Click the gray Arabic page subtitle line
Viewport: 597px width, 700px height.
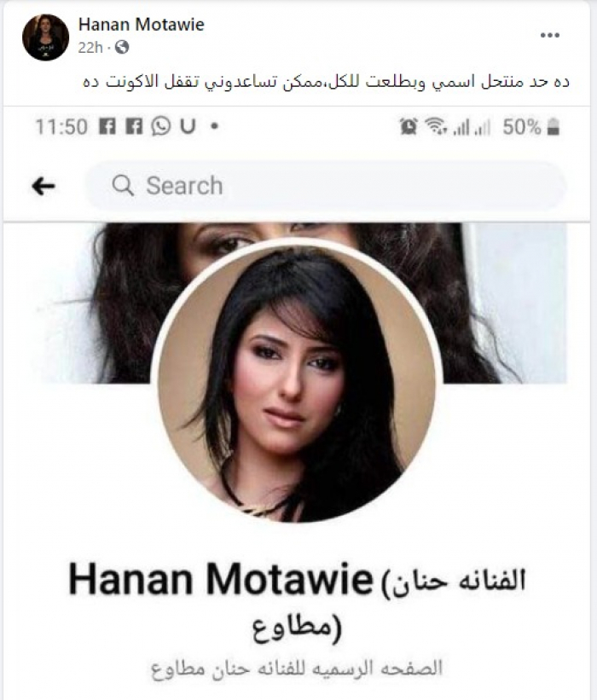(297, 668)
